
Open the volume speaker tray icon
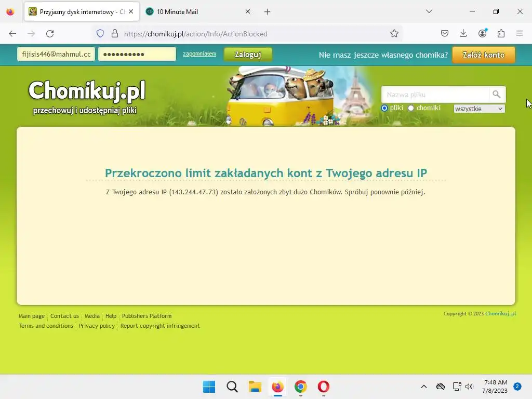469,387
